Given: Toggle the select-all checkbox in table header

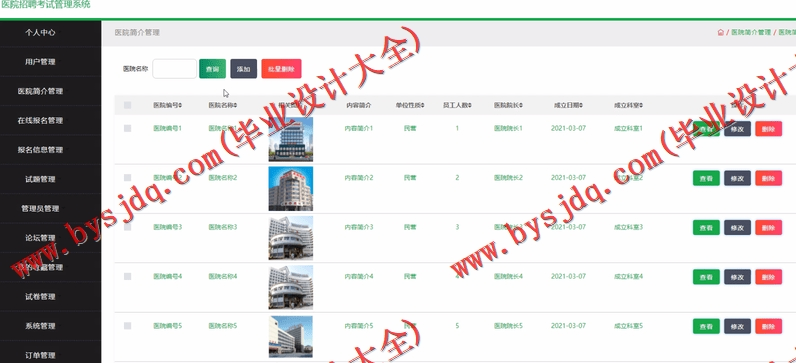Looking at the screenshot, I should pyautogui.click(x=127, y=105).
